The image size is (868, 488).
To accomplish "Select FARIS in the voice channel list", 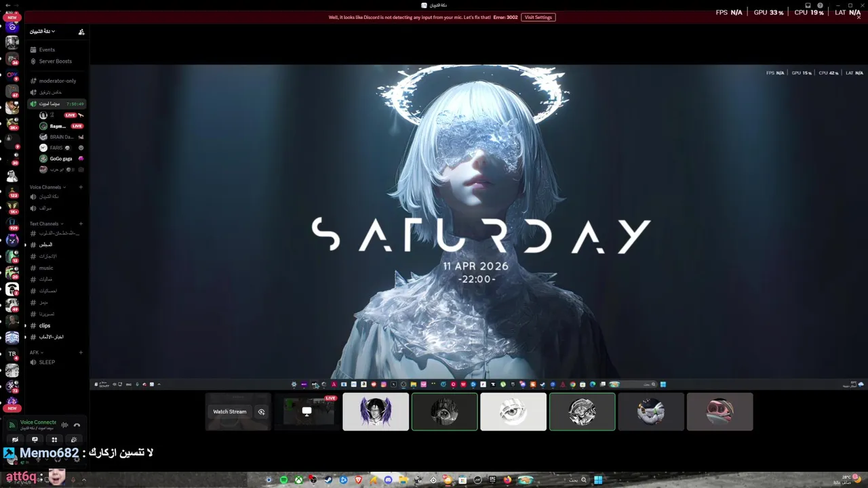I will coord(61,148).
